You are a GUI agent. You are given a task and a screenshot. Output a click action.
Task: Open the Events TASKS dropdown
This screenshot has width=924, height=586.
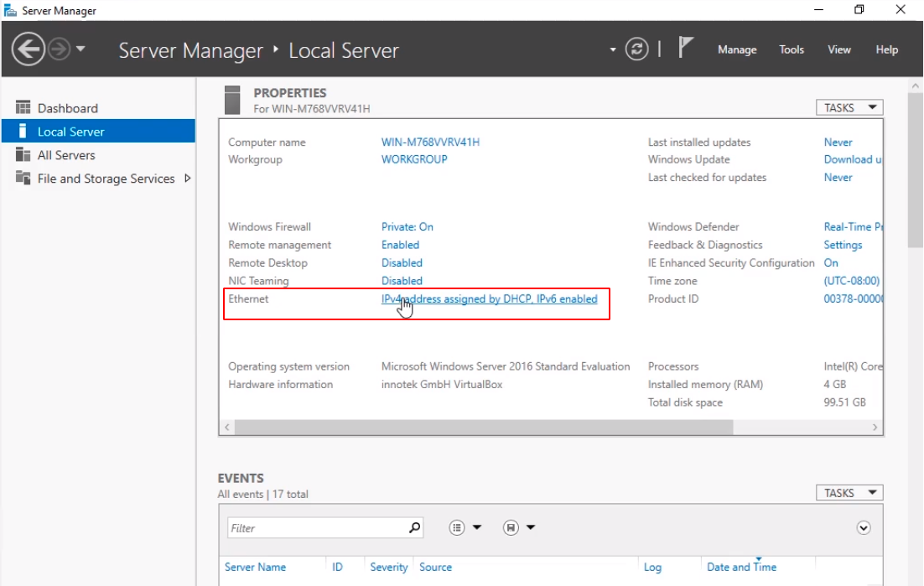pos(849,492)
